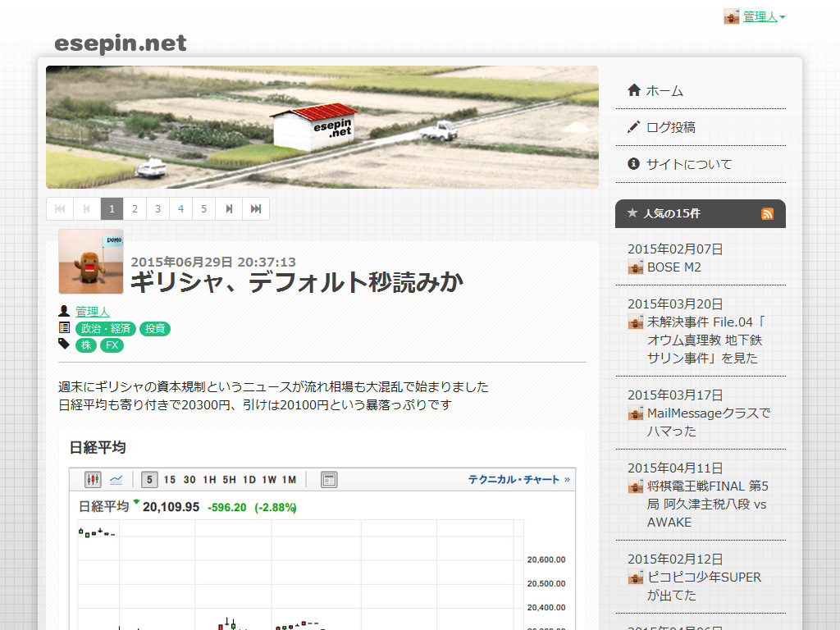Go to previous page in pagination
The height and width of the screenshot is (630, 840).
[87, 209]
